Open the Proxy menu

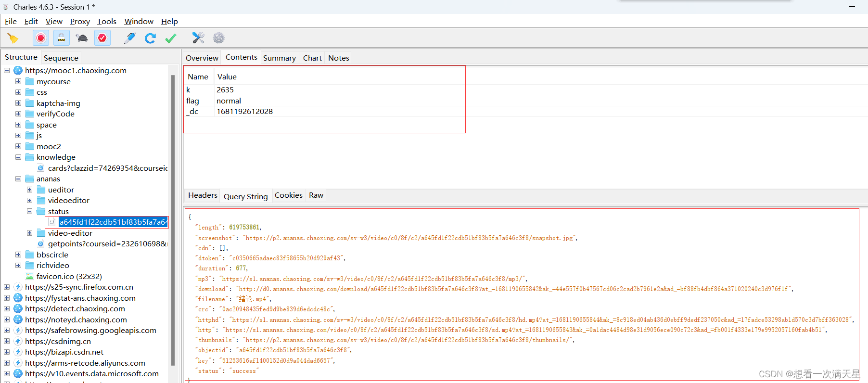coord(80,21)
